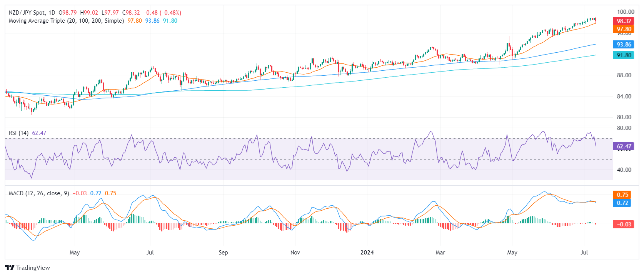Click the 1D timeframe in chart title
The width and height of the screenshot is (644, 276).
coord(52,13)
